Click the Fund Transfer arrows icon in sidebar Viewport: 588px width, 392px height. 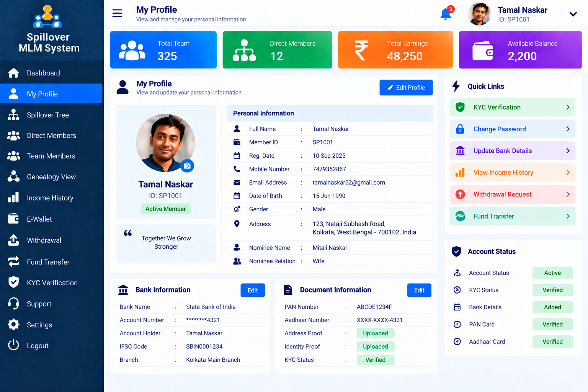[x=13, y=261]
